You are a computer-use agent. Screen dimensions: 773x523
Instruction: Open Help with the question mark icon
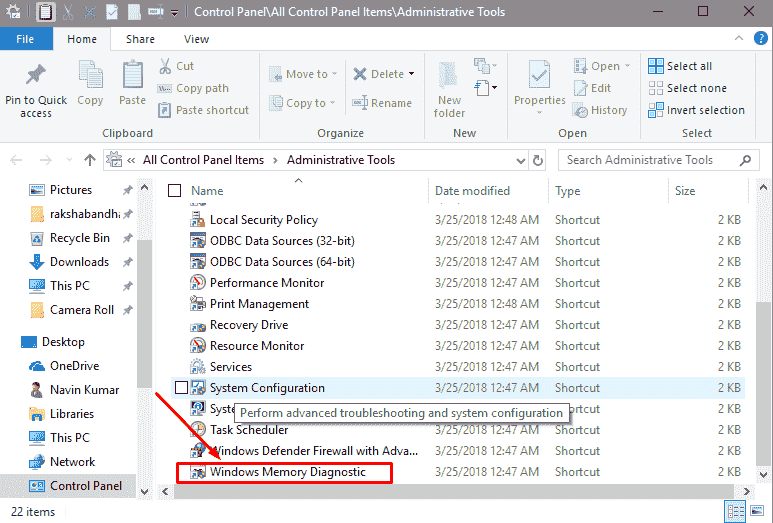click(x=761, y=38)
